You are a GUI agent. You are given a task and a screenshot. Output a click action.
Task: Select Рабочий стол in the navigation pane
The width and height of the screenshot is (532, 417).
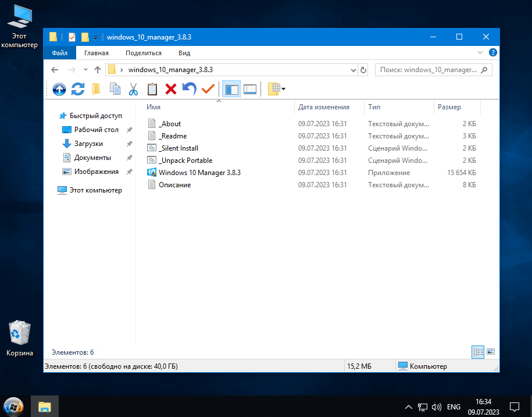click(x=97, y=130)
